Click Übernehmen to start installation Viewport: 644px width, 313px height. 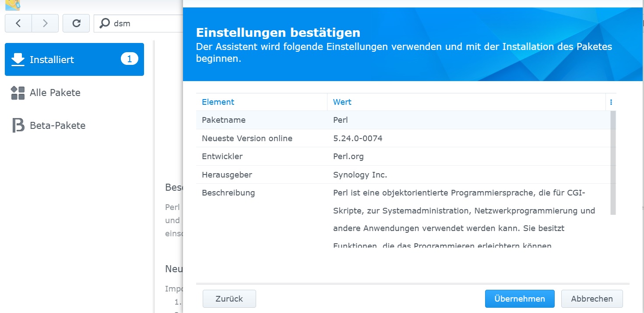click(520, 299)
